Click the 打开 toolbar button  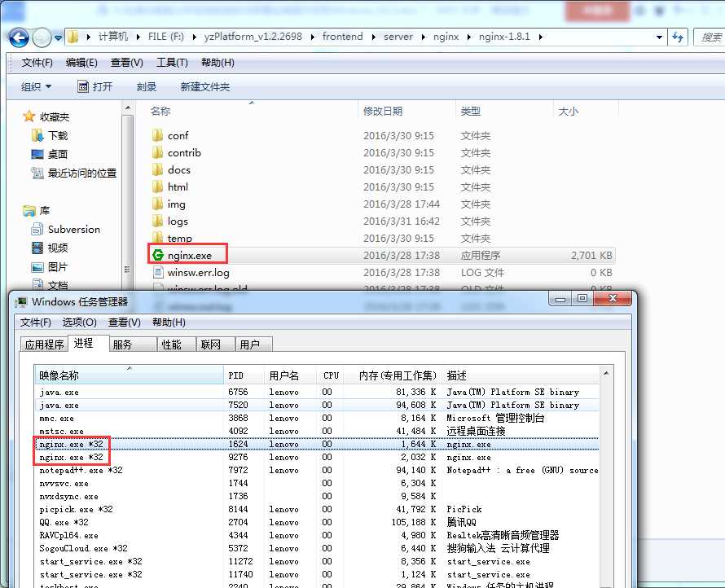pos(95,87)
